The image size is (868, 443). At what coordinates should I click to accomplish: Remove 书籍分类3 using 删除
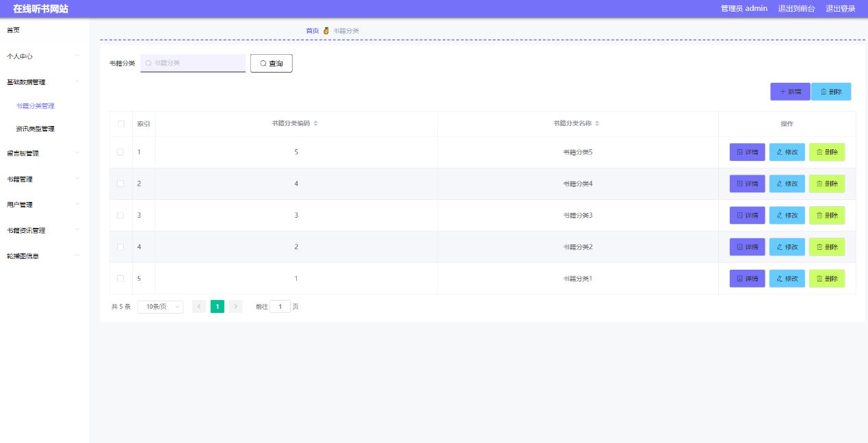click(827, 215)
